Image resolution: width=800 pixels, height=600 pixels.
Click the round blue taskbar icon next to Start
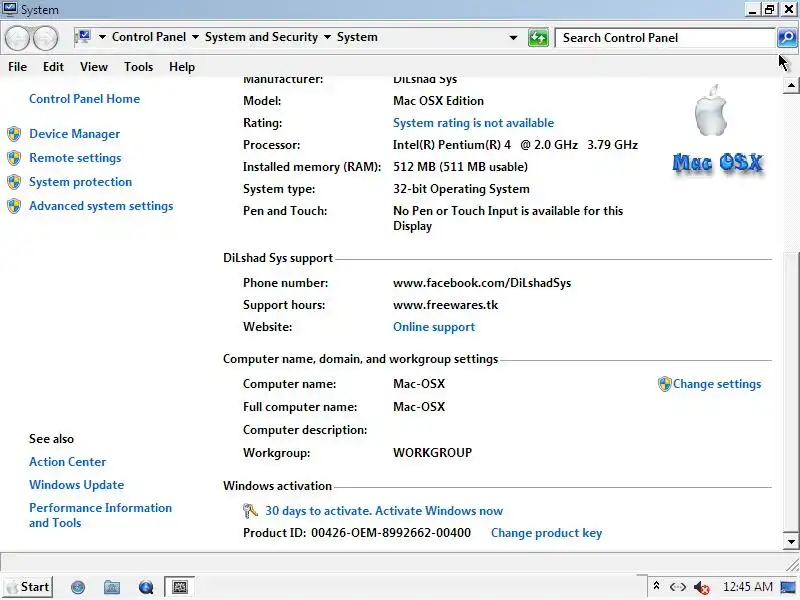click(78, 587)
